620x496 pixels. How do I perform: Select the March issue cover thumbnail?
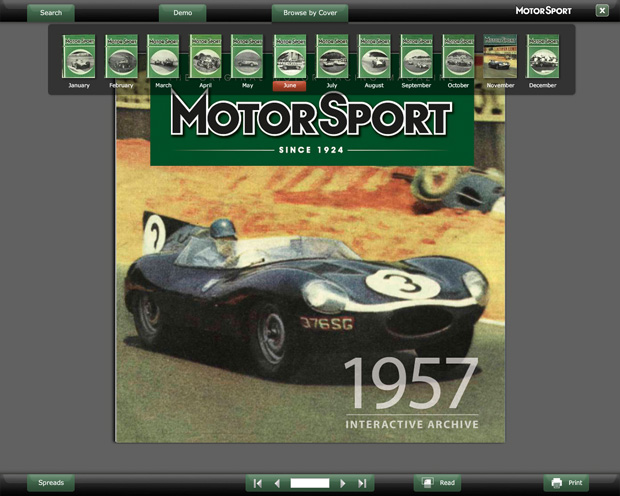coord(163,56)
